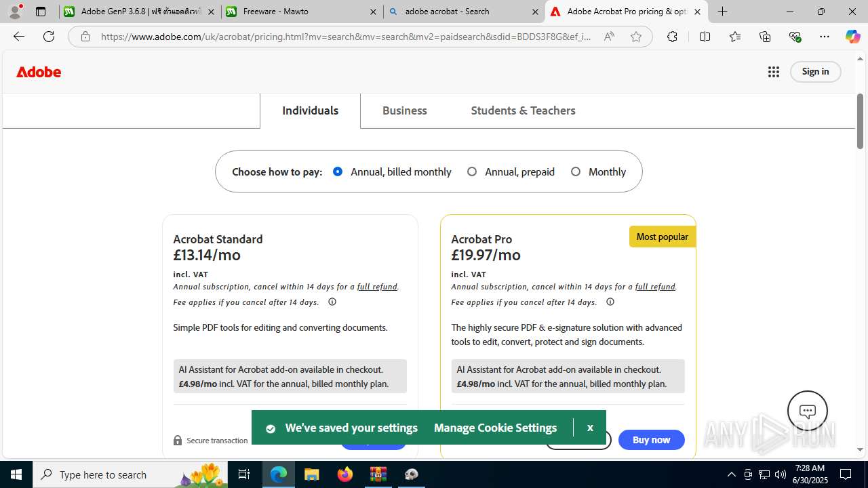Image resolution: width=868 pixels, height=488 pixels.
Task: Click the browser address bar URL
Action: tap(346, 37)
